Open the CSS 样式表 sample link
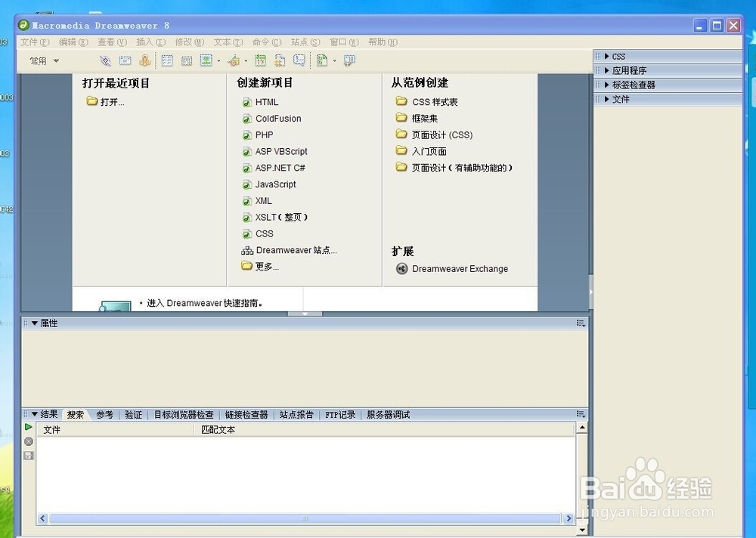 point(435,102)
